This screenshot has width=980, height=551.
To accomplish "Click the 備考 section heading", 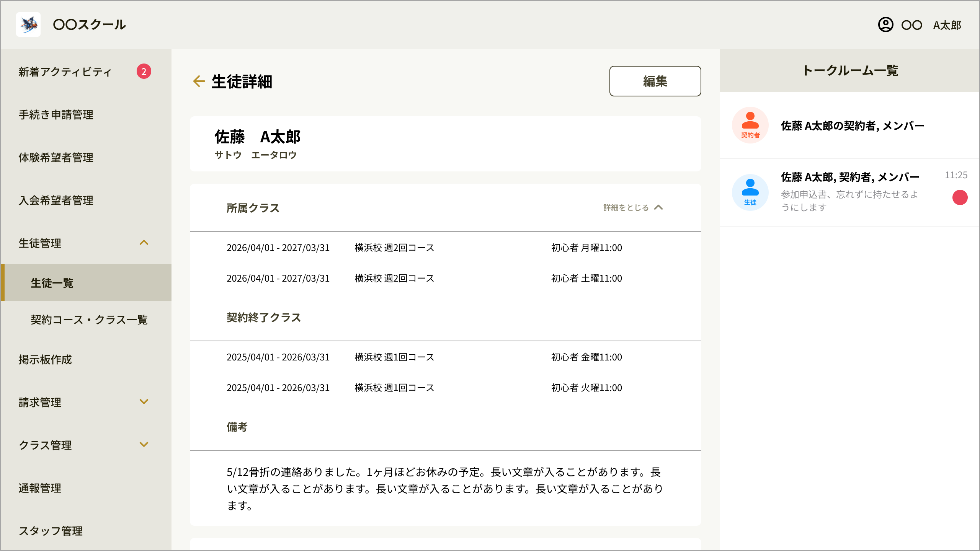I will click(x=237, y=427).
